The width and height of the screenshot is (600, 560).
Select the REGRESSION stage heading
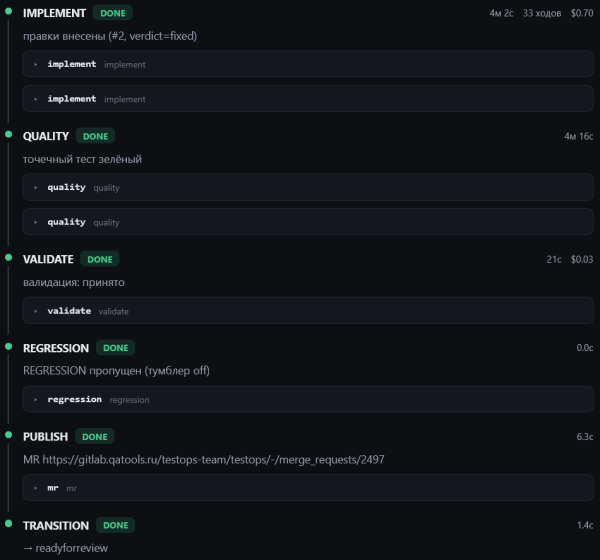point(56,348)
